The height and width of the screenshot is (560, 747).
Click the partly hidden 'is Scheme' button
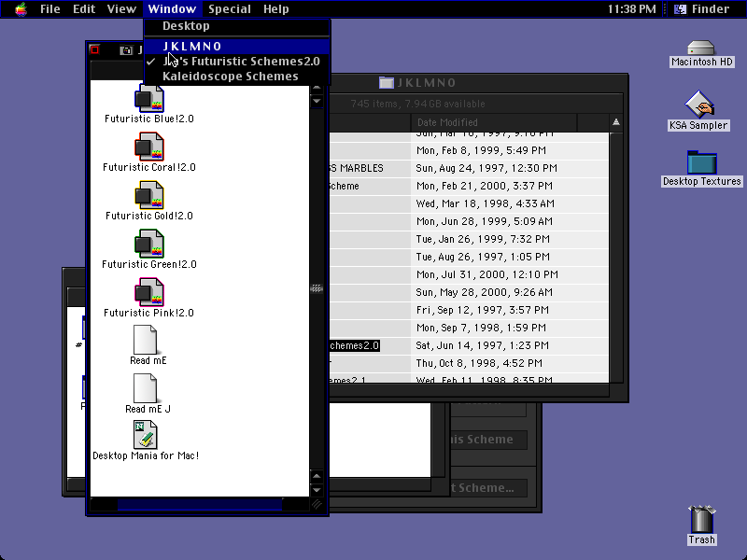coord(488,440)
